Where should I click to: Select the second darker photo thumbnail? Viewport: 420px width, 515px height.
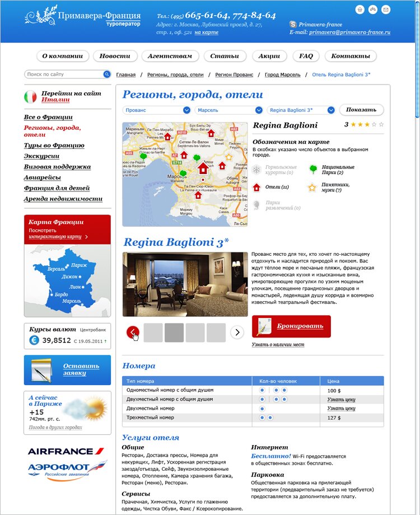[x=174, y=333]
